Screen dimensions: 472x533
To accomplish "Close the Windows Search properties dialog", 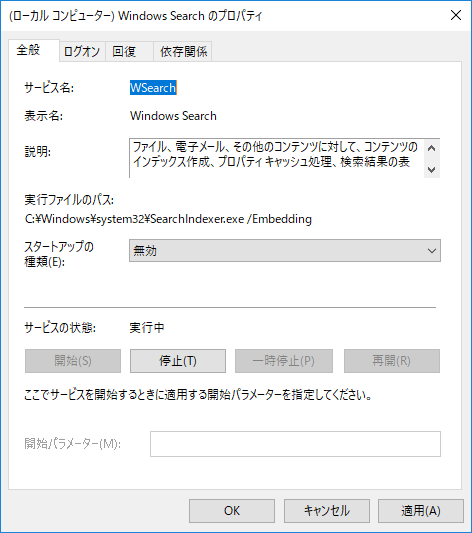I will [x=456, y=15].
